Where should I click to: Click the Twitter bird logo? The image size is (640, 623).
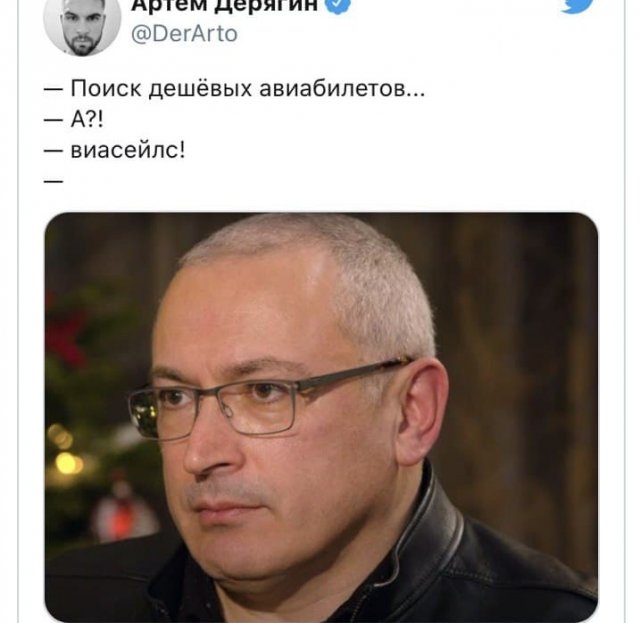point(576,6)
